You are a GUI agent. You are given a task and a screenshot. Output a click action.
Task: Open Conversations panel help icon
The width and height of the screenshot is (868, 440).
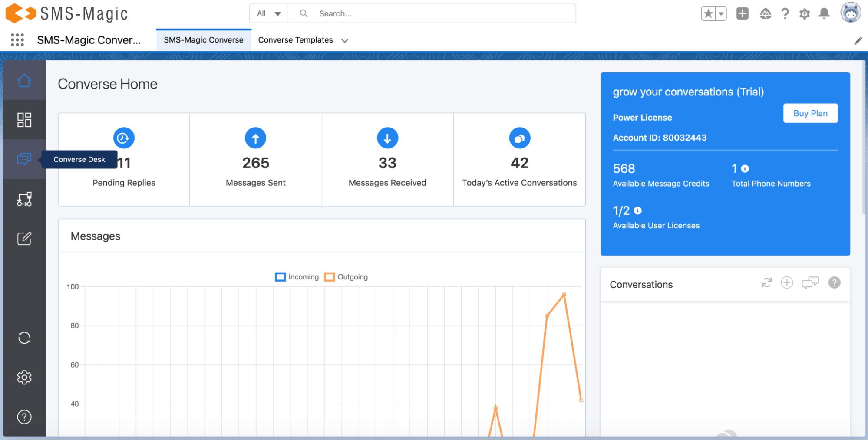click(x=834, y=283)
